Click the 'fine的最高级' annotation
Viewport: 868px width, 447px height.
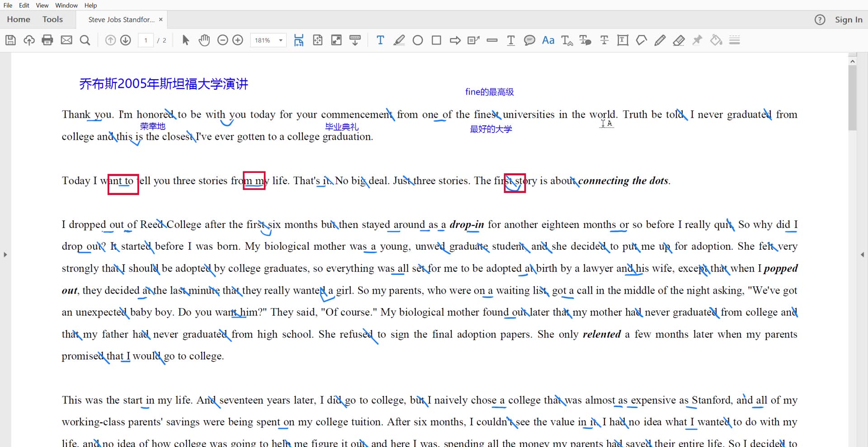click(490, 92)
